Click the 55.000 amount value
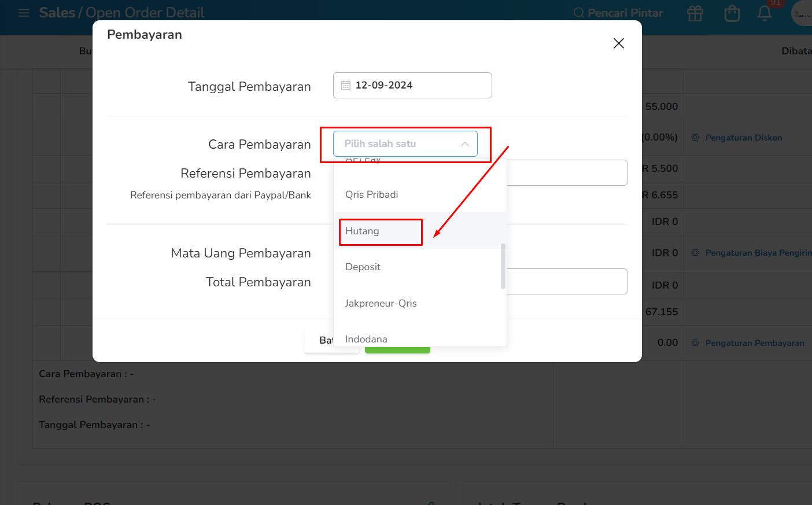This screenshot has width=812, height=505. [x=662, y=106]
